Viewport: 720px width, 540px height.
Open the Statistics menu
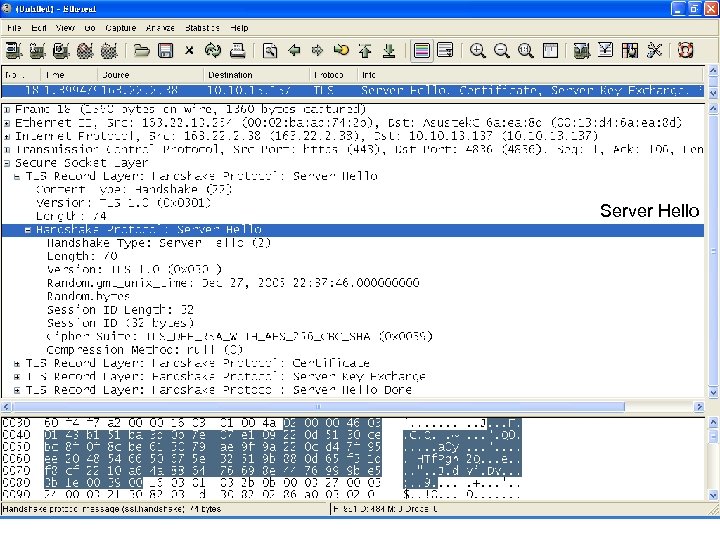(202, 28)
